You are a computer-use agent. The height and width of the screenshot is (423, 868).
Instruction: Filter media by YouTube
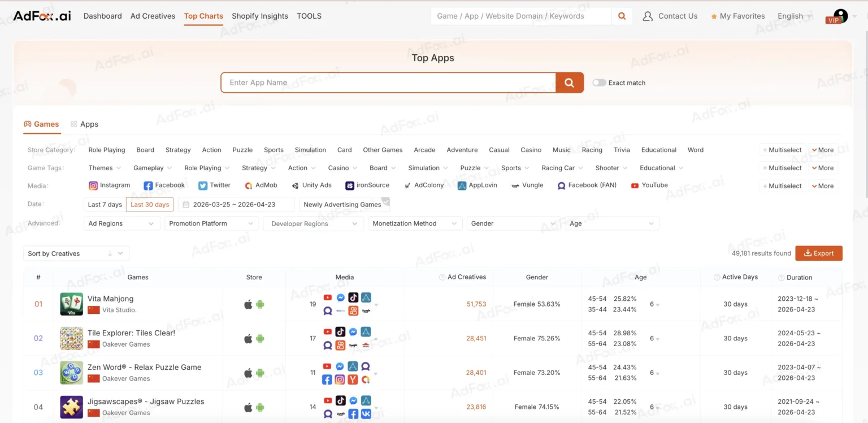coord(649,185)
